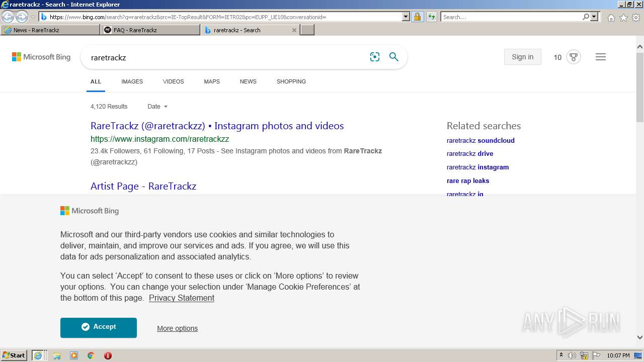Open the Bing hamburger menu

pyautogui.click(x=600, y=57)
